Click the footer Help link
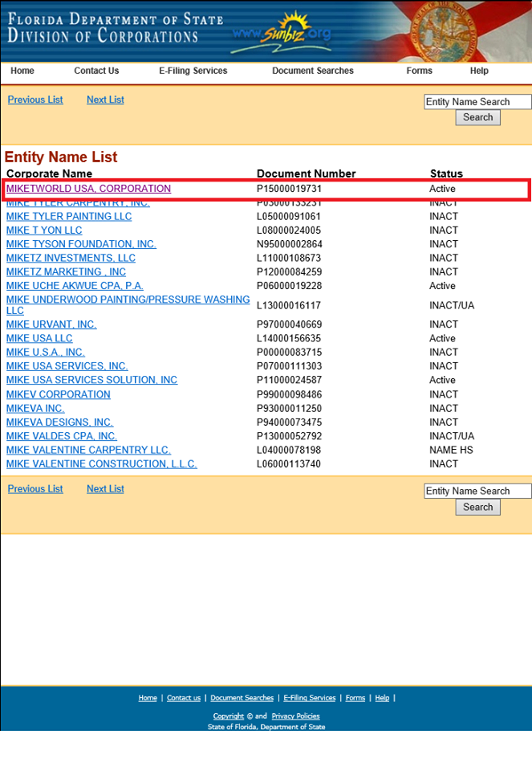This screenshot has width=532, height=771. (382, 698)
